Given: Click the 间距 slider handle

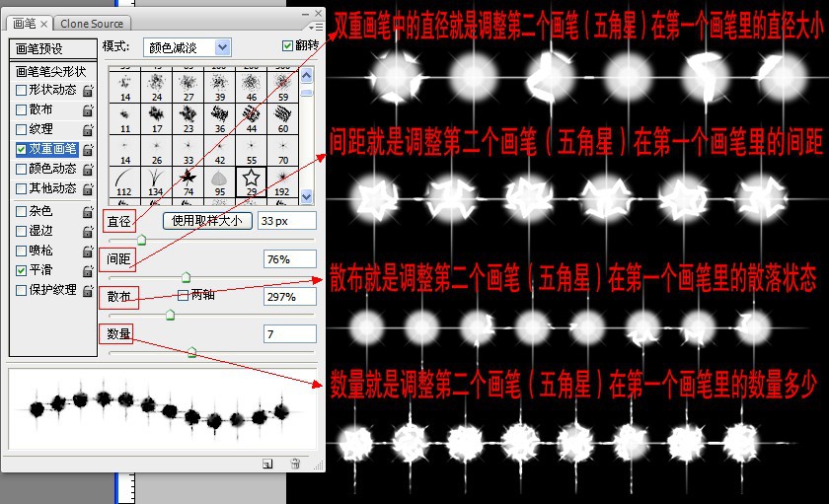Looking at the screenshot, I should coord(186,276).
